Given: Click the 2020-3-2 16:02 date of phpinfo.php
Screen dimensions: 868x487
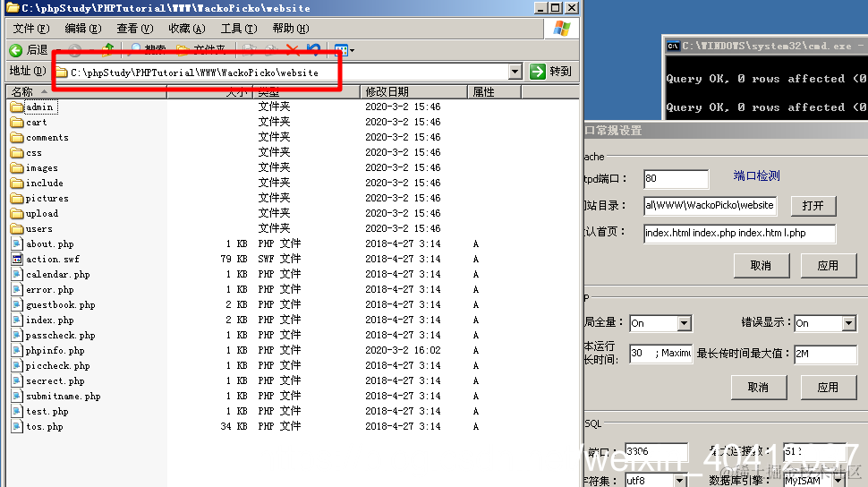Looking at the screenshot, I should [x=403, y=350].
